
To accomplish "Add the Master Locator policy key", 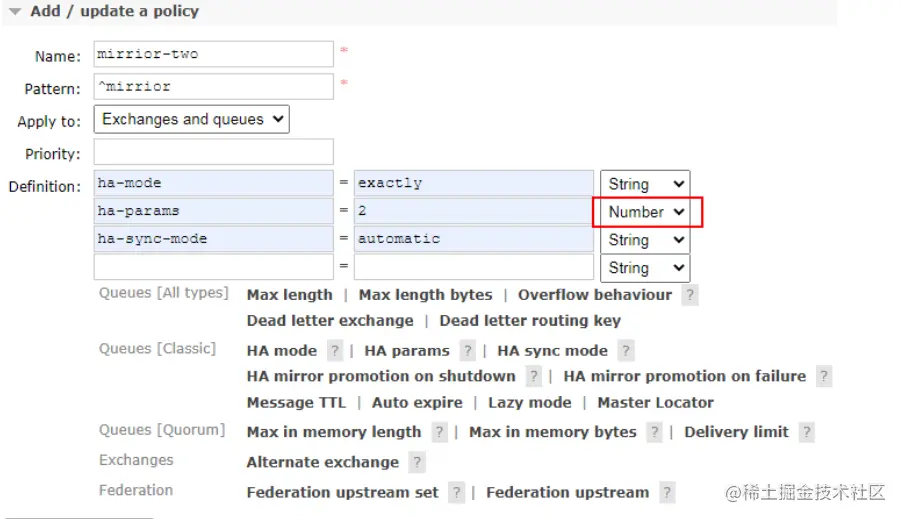I will [x=655, y=403].
